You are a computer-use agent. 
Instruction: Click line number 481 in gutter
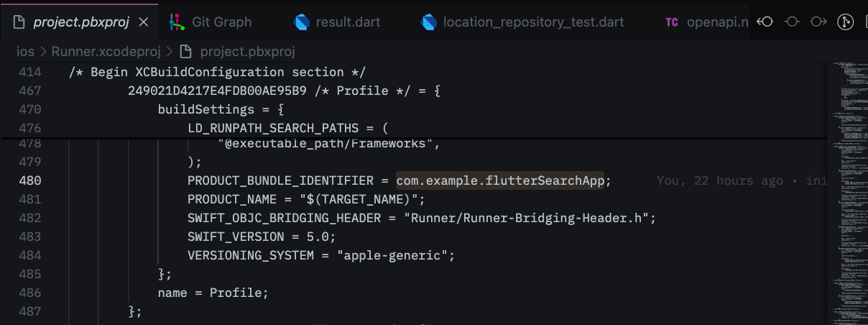click(x=29, y=199)
